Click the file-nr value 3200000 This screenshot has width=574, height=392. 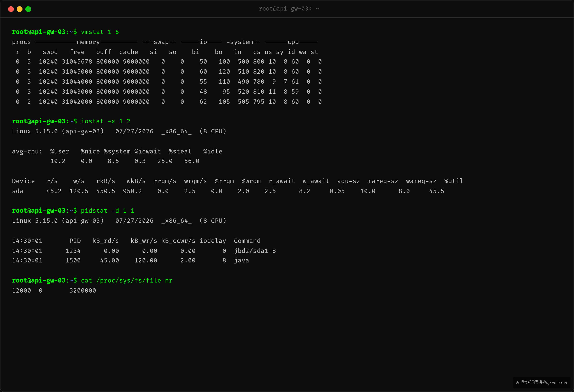tap(83, 291)
